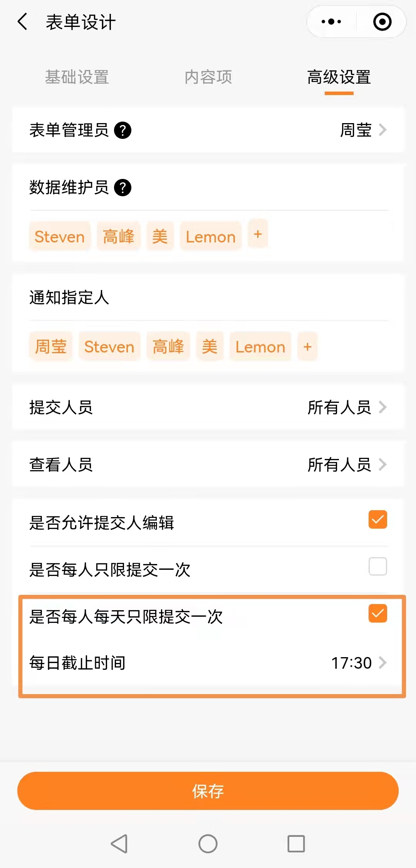Tap the orange 保存 button

coord(208,791)
